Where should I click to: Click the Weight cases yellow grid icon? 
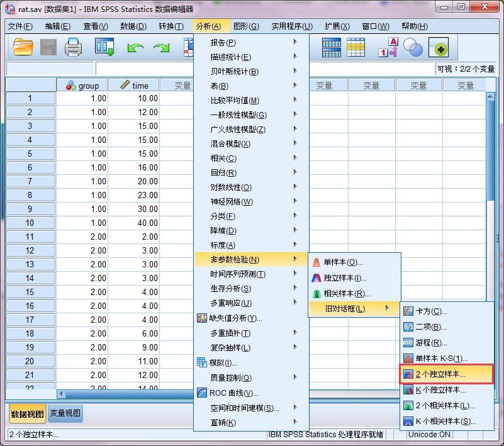tap(356, 48)
